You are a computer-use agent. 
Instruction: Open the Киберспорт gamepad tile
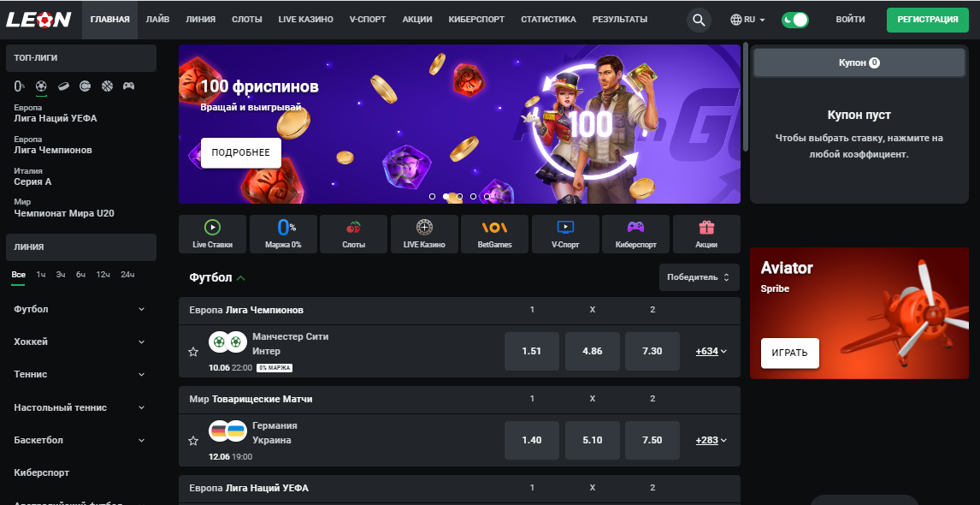click(635, 234)
